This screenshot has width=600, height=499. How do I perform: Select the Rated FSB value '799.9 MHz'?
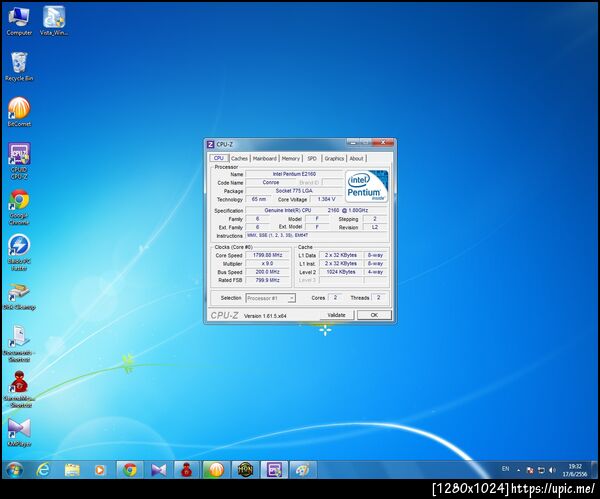click(267, 280)
